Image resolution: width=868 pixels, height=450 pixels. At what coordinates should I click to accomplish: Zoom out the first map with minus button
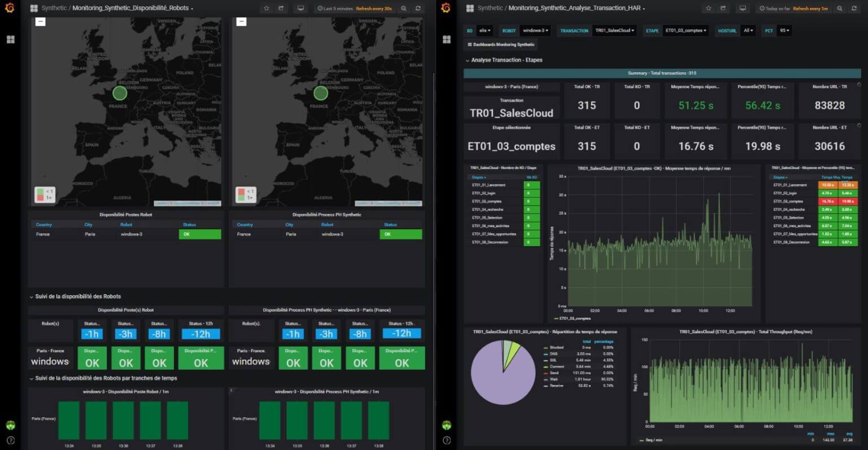(40, 21)
